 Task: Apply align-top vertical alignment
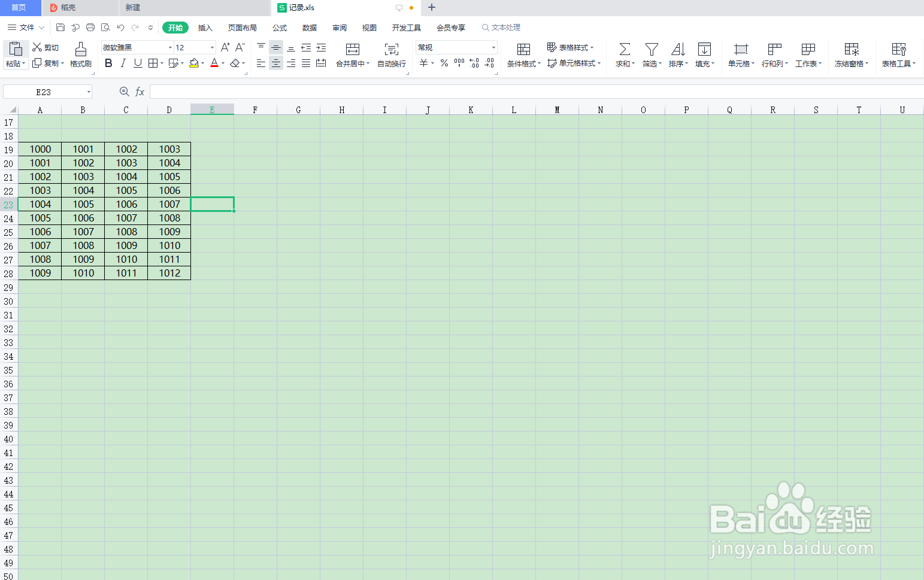[261, 47]
